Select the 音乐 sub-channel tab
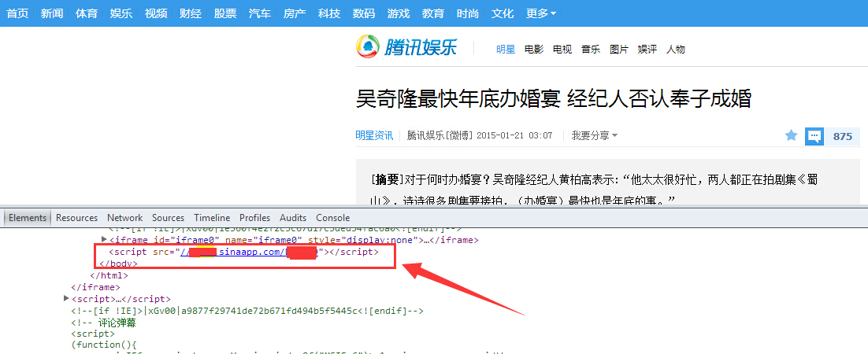The width and height of the screenshot is (868, 354). click(590, 50)
